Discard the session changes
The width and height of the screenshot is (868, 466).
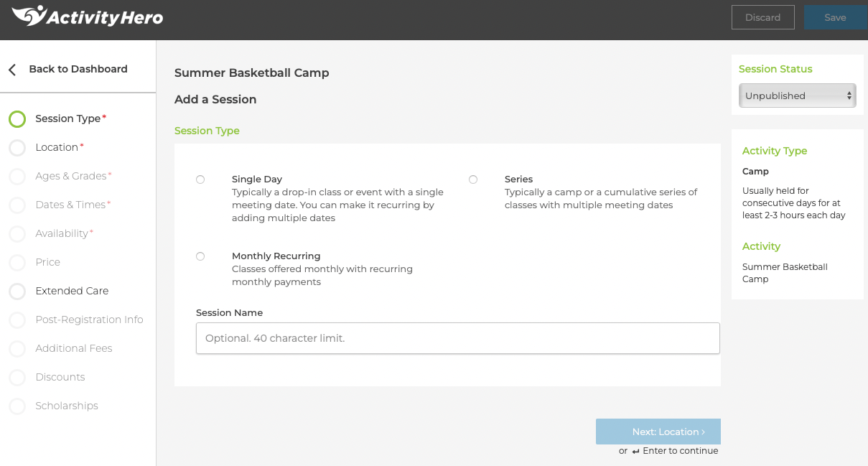pyautogui.click(x=763, y=17)
